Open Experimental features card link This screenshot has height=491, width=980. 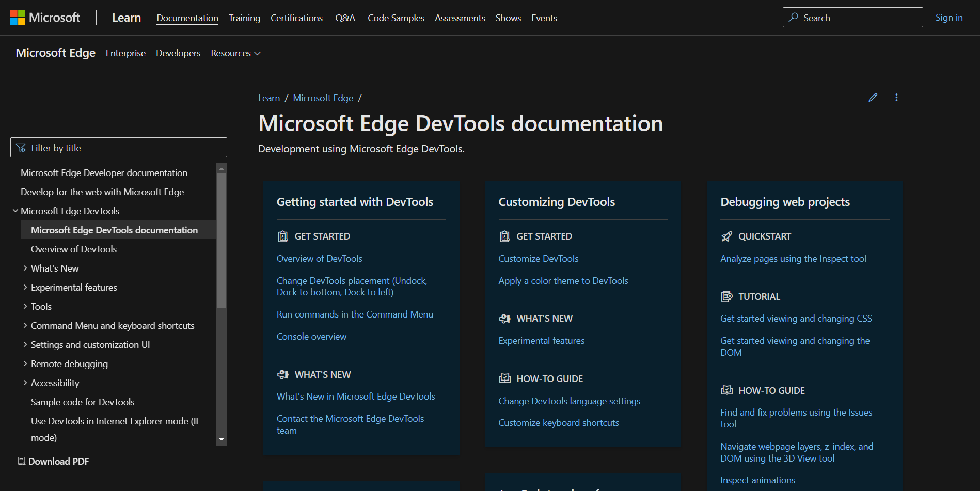coord(542,341)
